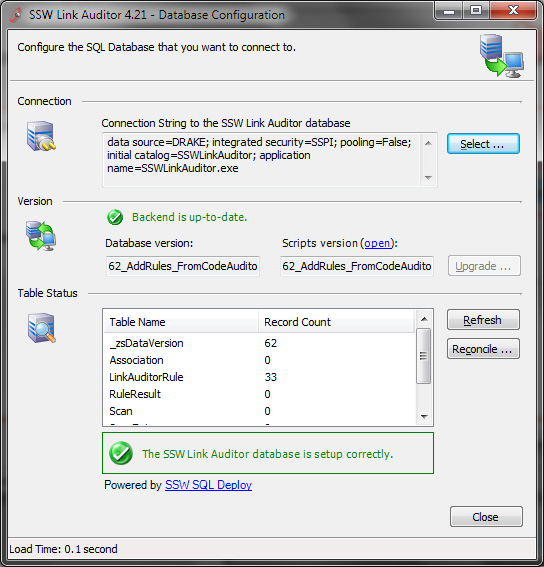The width and height of the screenshot is (544, 567).
Task: Click the database-to-computer header icon
Action: pyautogui.click(x=502, y=55)
